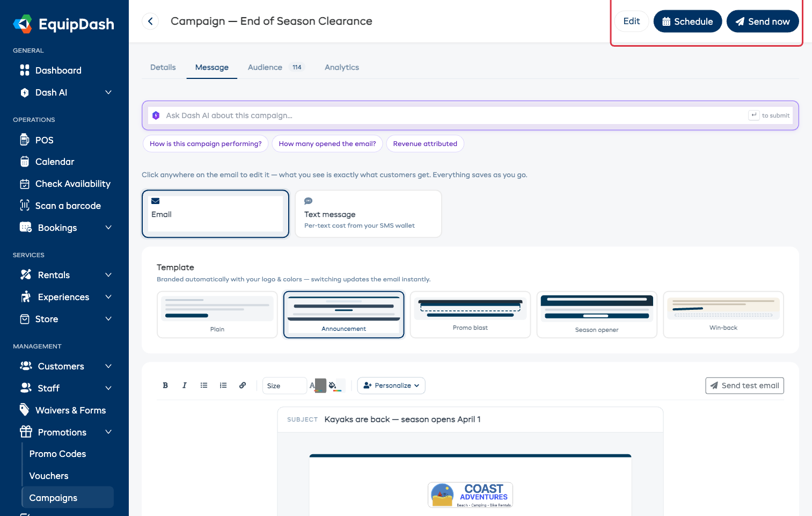Choose the Plain template
This screenshot has width=812, height=516.
pos(217,315)
